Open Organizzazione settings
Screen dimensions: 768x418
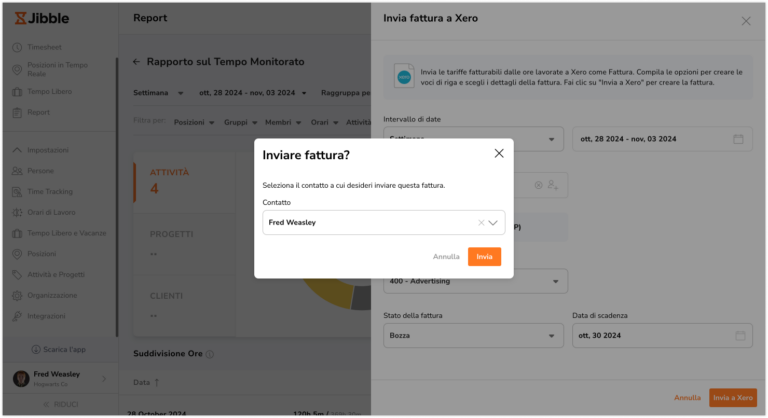pyautogui.click(x=52, y=295)
